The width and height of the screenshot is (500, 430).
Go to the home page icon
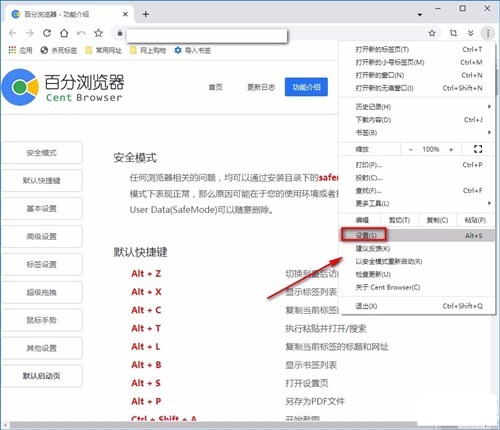[x=64, y=33]
